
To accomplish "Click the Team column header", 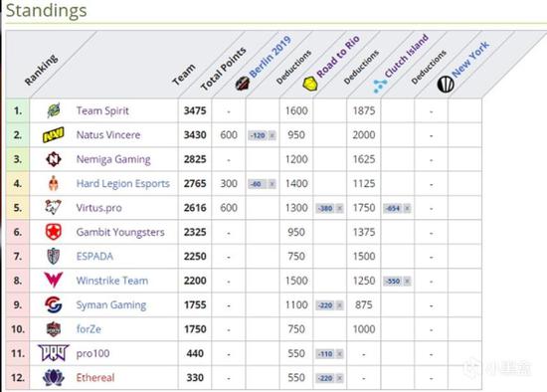I will click(x=184, y=75).
